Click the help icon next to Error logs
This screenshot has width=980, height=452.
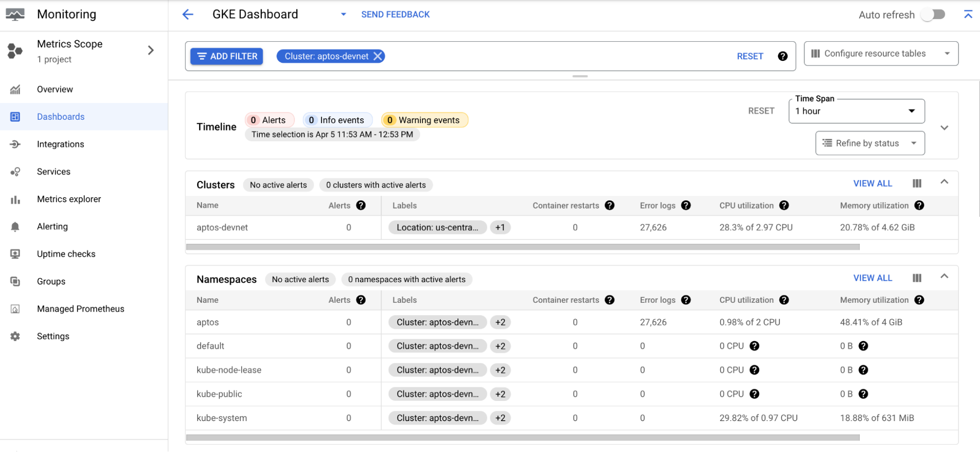[x=686, y=205]
